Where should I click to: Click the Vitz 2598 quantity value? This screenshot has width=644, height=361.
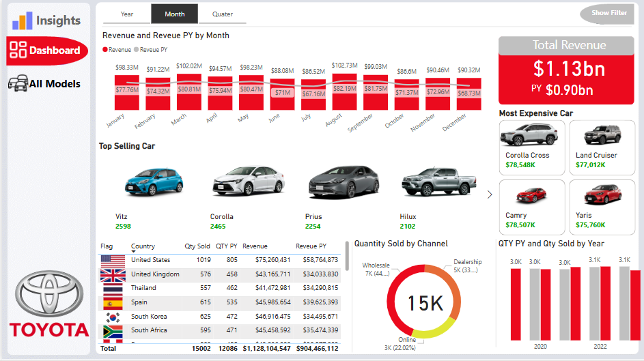123,227
